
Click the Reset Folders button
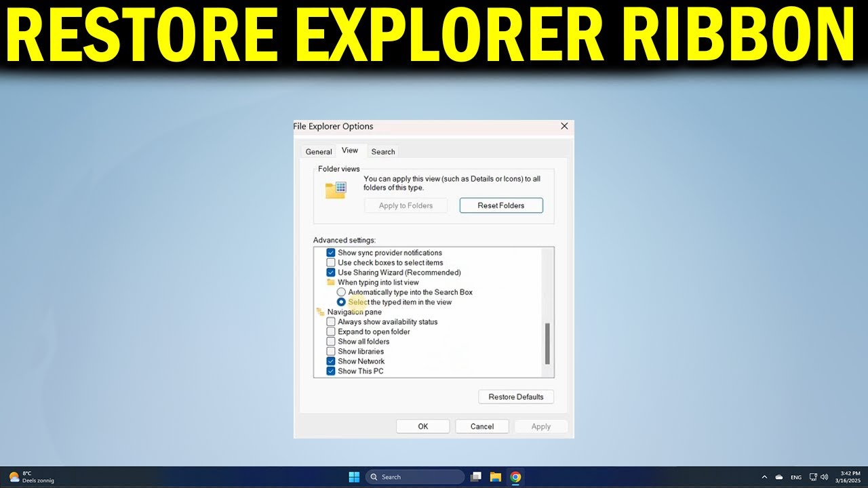click(501, 205)
